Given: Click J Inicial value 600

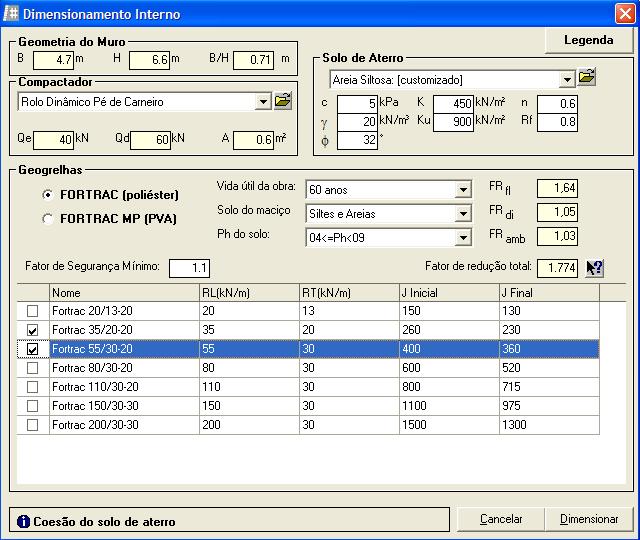Looking at the screenshot, I should pyautogui.click(x=411, y=368).
